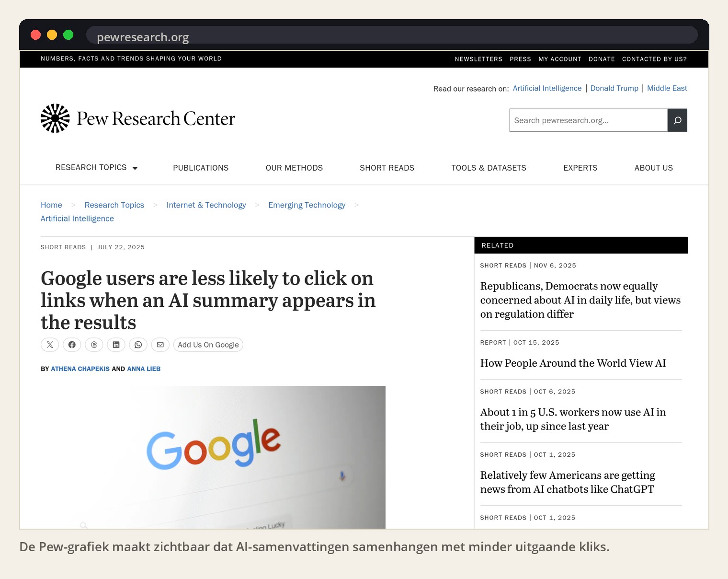The height and width of the screenshot is (579, 728).
Task: Open Contacted By Us? link
Action: point(654,59)
